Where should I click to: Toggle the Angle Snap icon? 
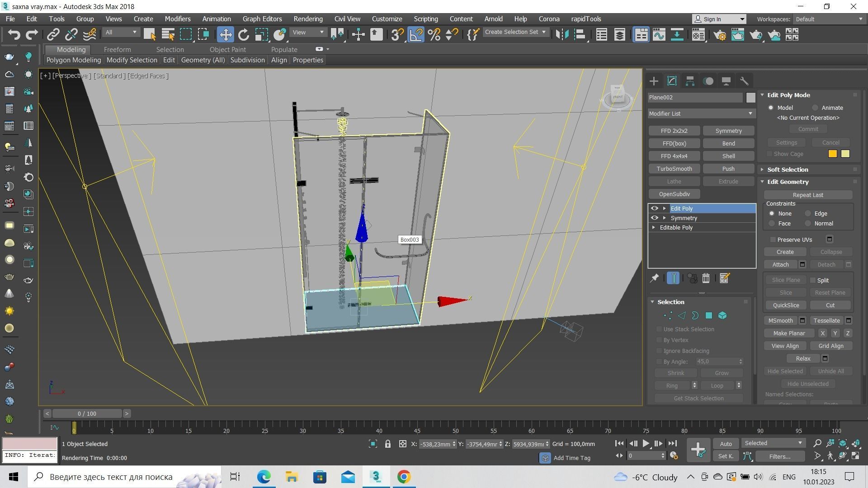click(x=416, y=34)
